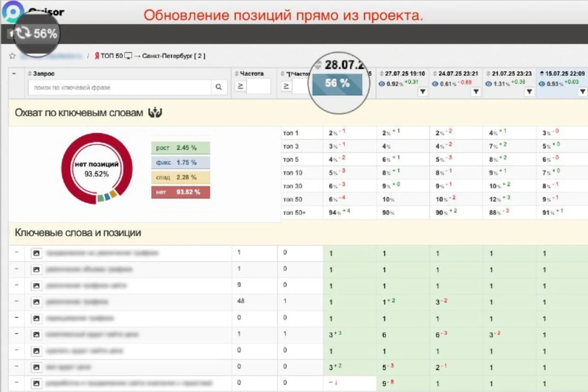Click sort handle of 27.07.25 19:10 column
This screenshot has width=588, height=392.
pos(382,74)
